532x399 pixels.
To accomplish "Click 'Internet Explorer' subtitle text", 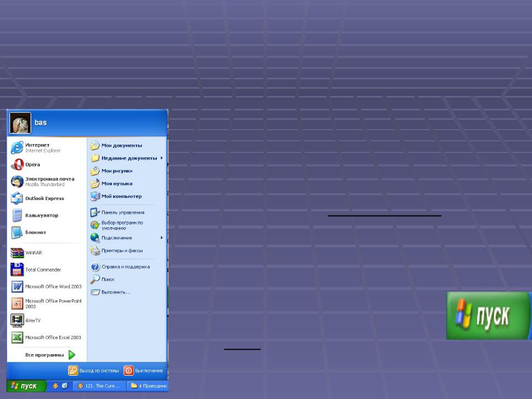I will click(x=43, y=151).
